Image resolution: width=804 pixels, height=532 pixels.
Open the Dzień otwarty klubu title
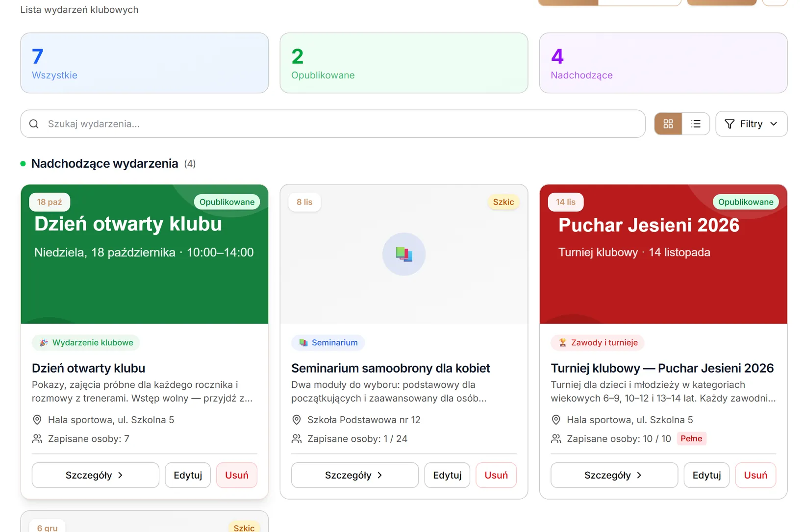[88, 368]
